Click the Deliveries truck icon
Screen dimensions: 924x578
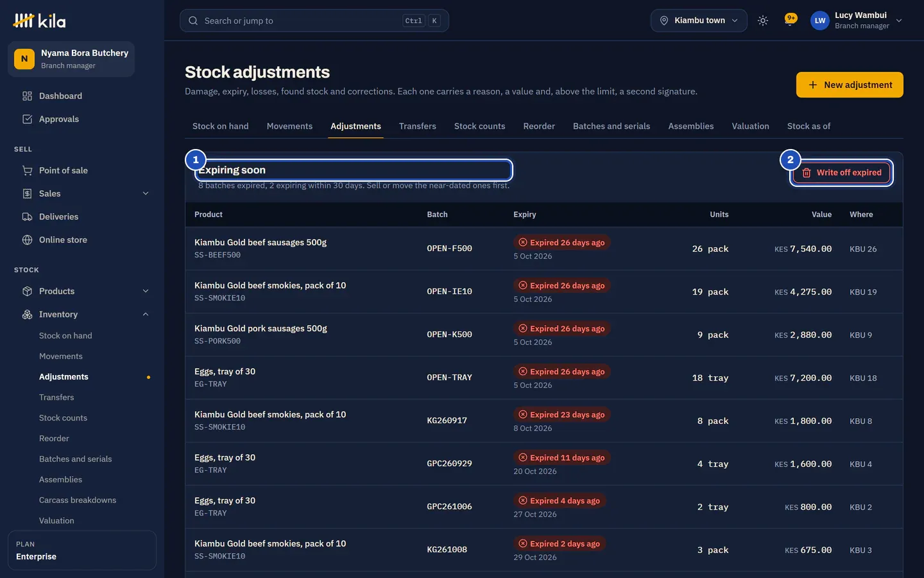pyautogui.click(x=27, y=217)
